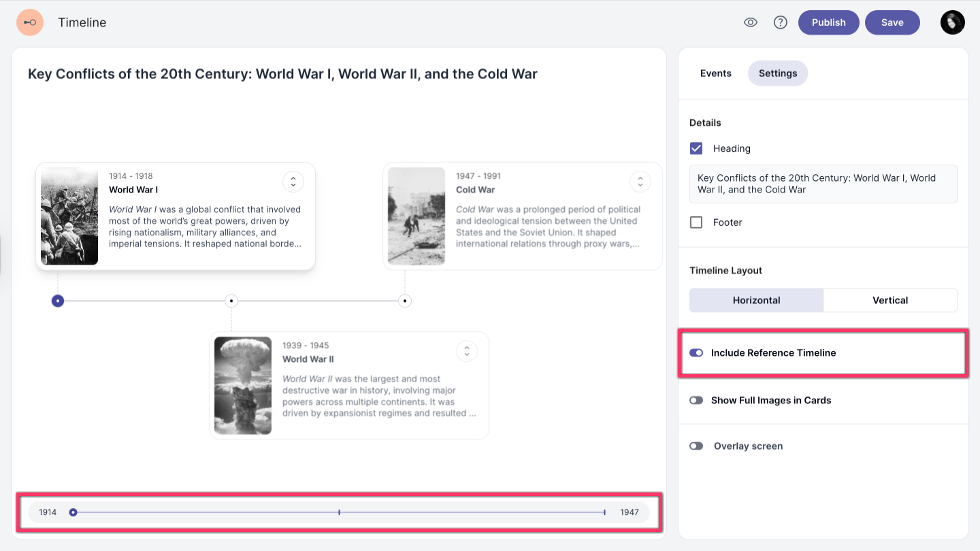Click the eye preview icon

click(x=751, y=22)
